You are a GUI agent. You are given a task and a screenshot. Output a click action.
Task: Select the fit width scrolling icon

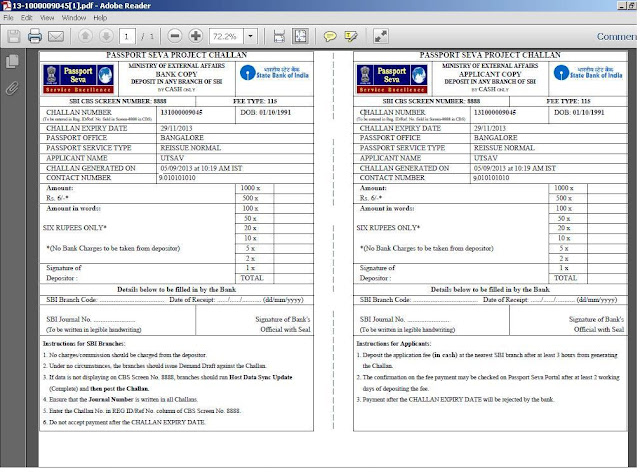(279, 36)
